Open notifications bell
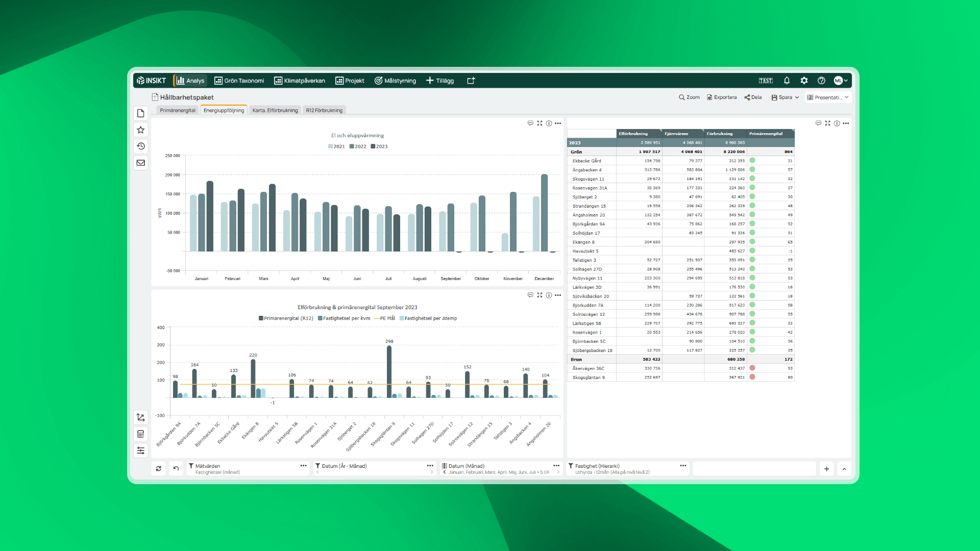980x551 pixels. click(x=787, y=81)
